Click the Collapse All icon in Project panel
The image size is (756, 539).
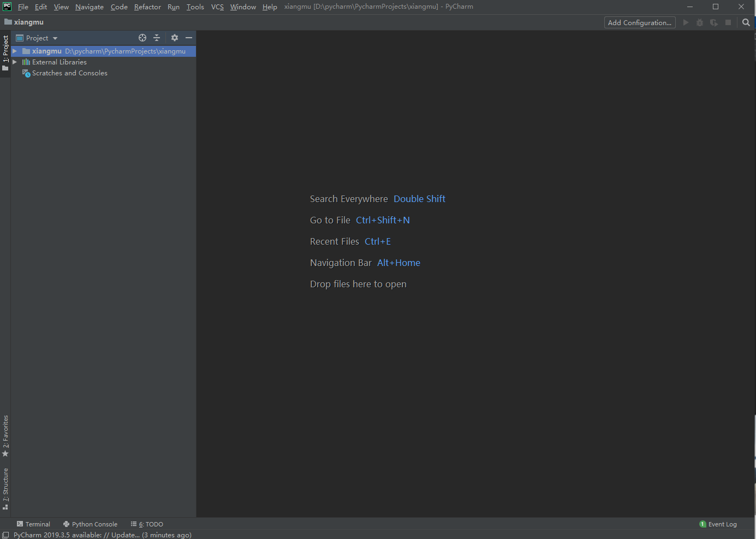click(x=157, y=38)
